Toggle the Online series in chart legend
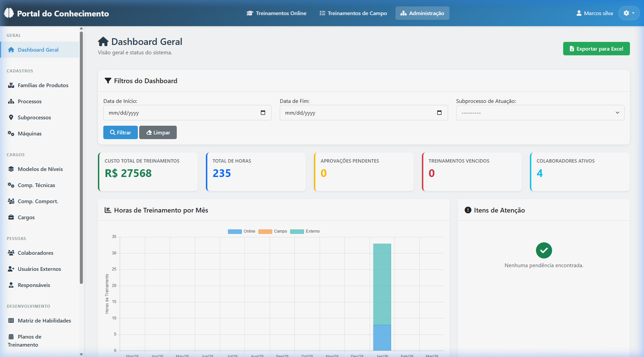 pyautogui.click(x=242, y=231)
